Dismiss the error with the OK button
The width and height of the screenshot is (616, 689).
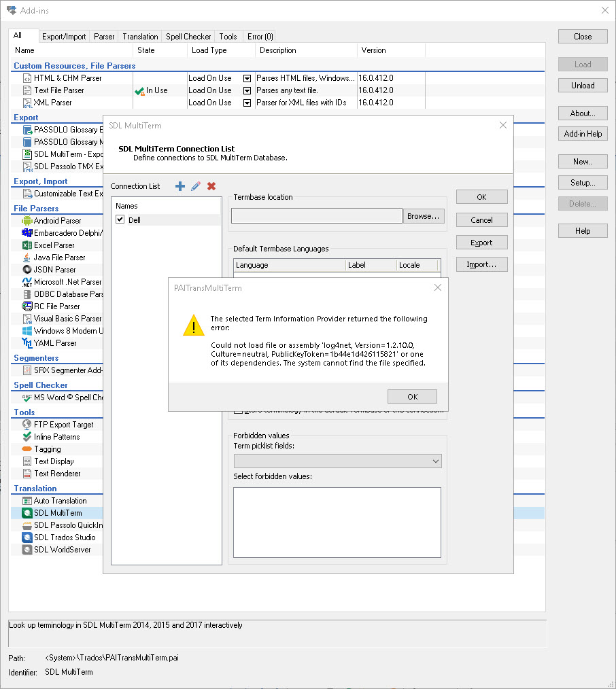[412, 397]
